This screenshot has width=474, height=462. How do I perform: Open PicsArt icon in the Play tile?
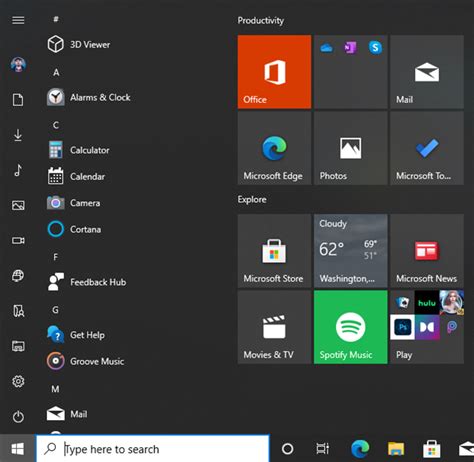click(451, 327)
